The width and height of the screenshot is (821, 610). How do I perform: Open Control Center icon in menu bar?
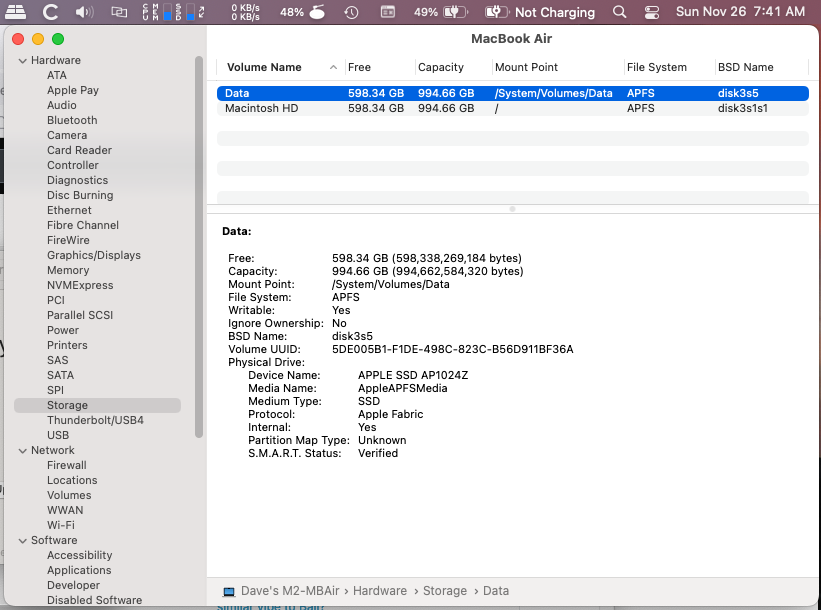tap(651, 12)
